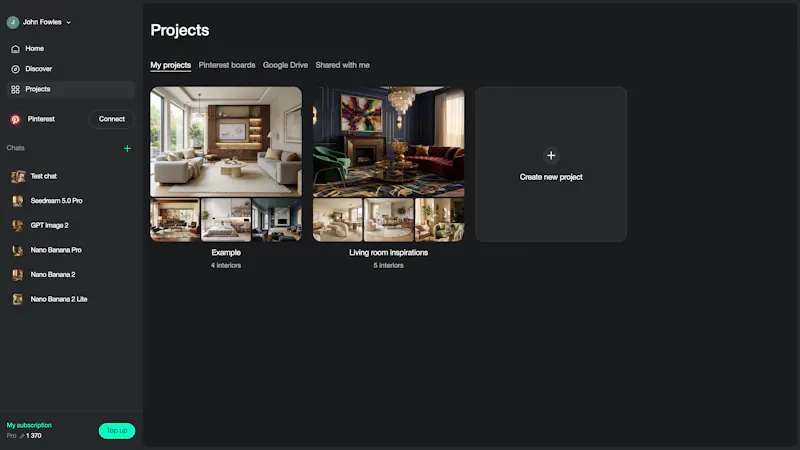This screenshot has width=800, height=450.
Task: Open Living room inspirations middle small thumbnail
Action: (x=388, y=220)
